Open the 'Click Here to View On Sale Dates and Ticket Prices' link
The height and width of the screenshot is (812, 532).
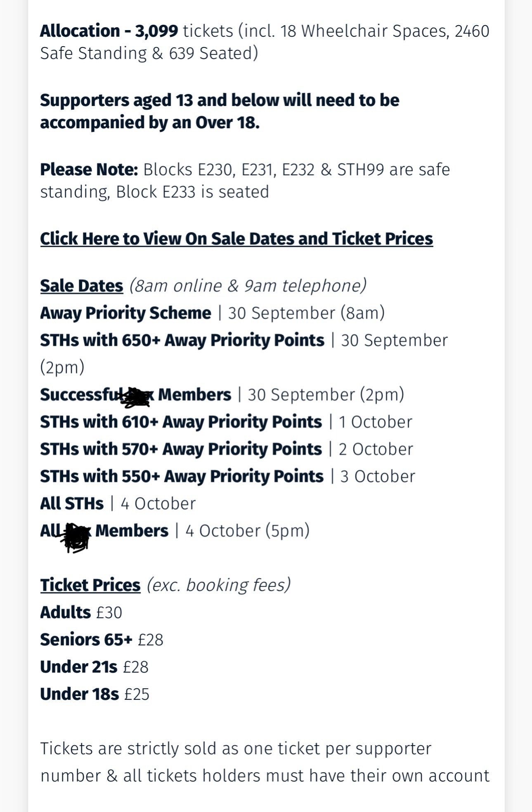(x=236, y=239)
